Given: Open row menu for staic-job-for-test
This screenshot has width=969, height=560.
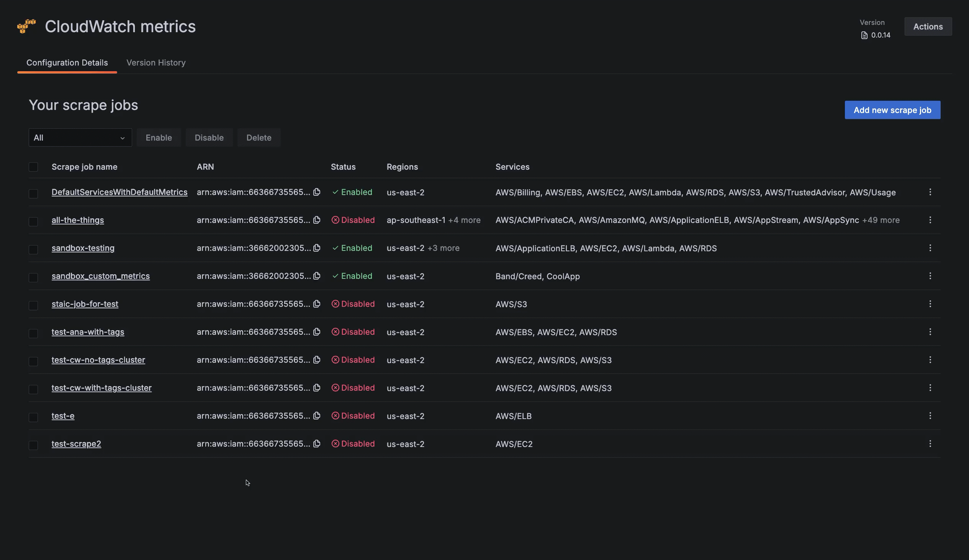Looking at the screenshot, I should (930, 304).
